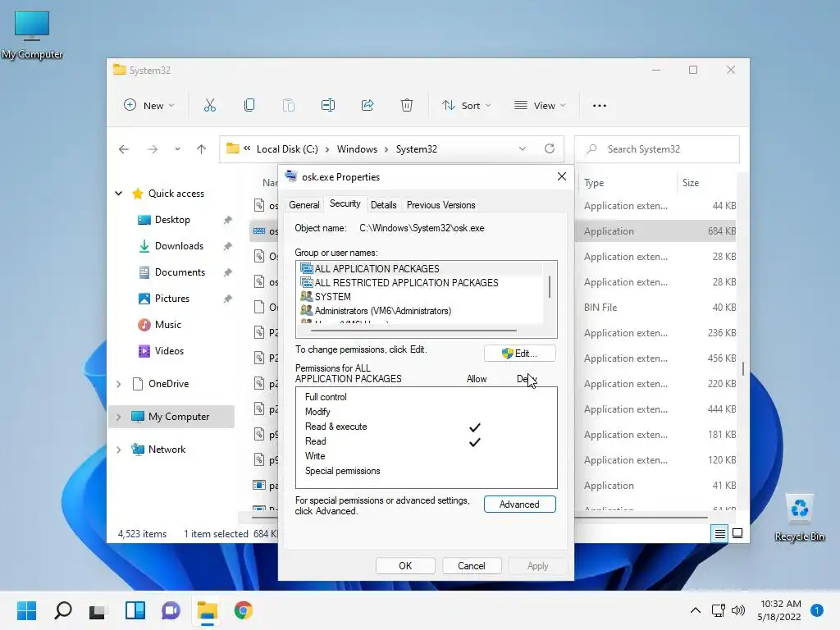840x630 pixels.
Task: Select the Security tab
Action: coord(345,204)
